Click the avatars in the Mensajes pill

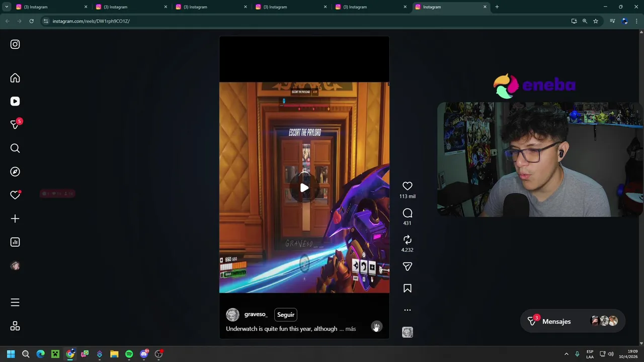click(604, 321)
